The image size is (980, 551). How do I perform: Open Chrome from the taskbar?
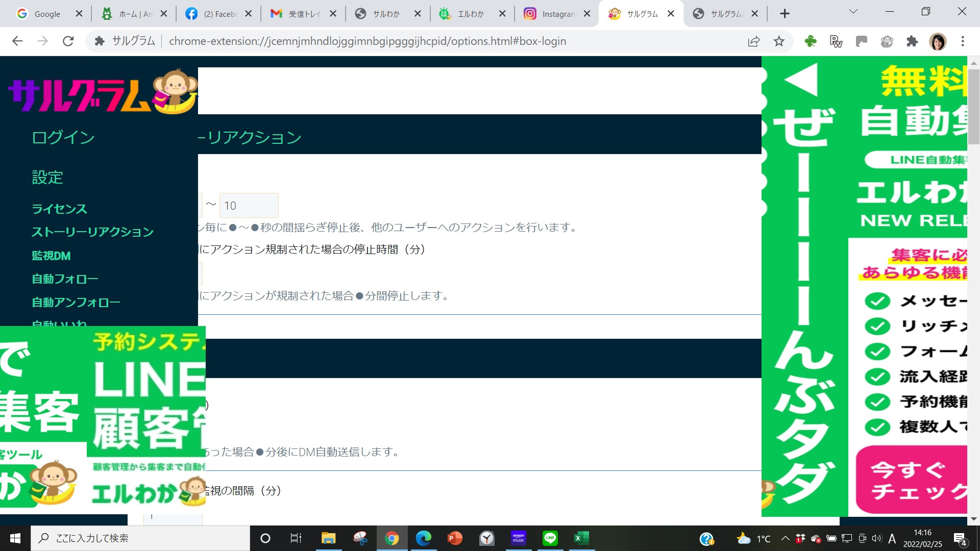(391, 538)
